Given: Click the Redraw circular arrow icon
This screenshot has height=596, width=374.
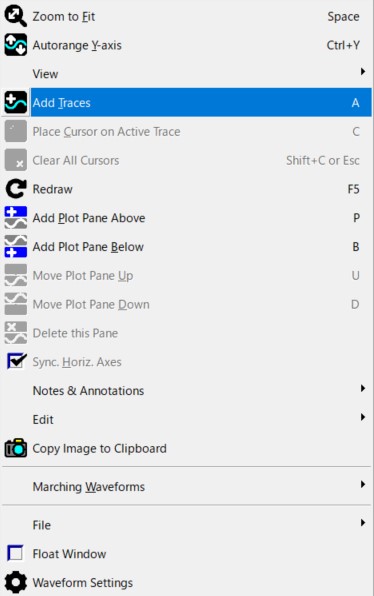Looking at the screenshot, I should 16,189.
